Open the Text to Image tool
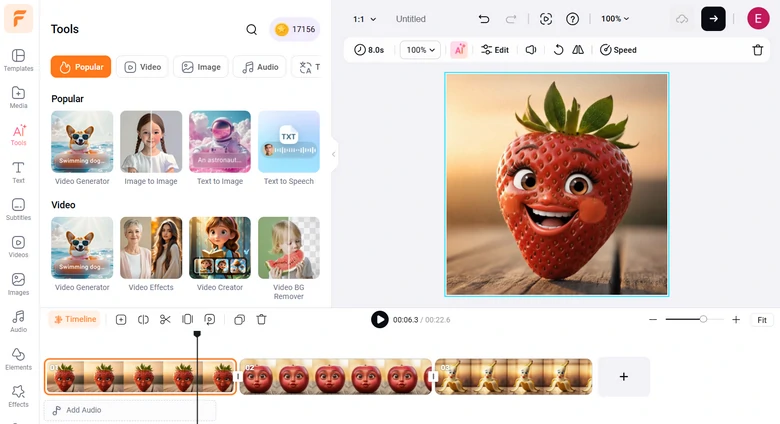 [x=220, y=148]
